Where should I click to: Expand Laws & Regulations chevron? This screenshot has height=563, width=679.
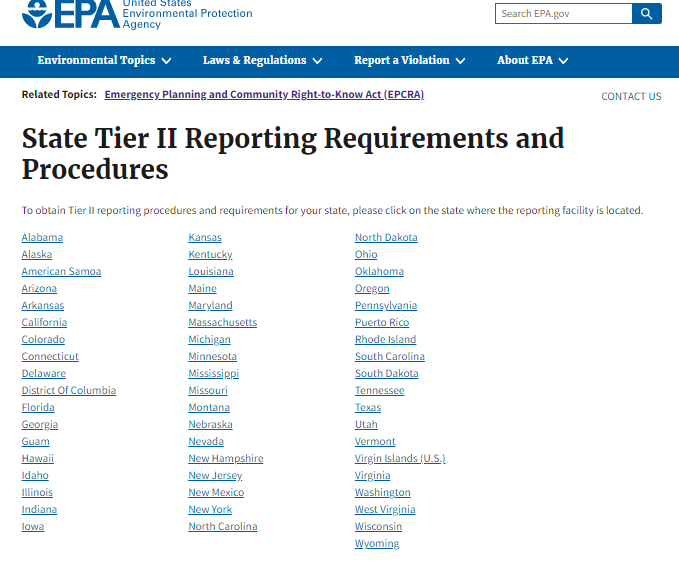pyautogui.click(x=317, y=61)
